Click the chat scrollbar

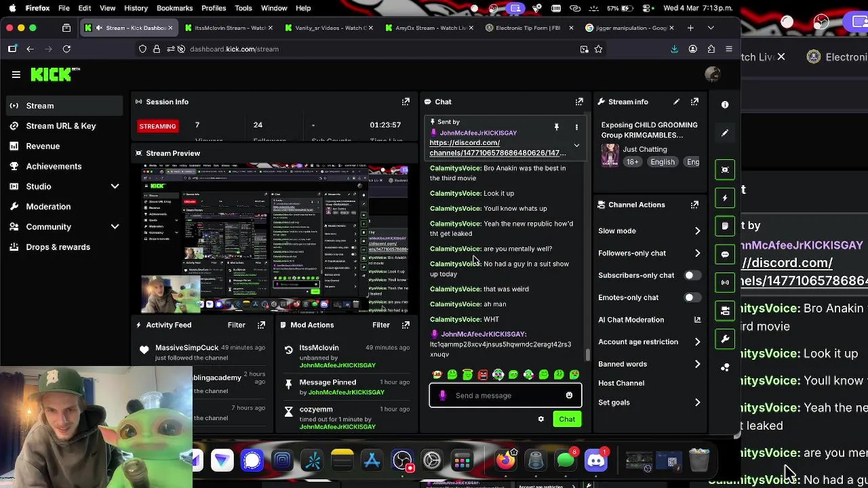587,355
